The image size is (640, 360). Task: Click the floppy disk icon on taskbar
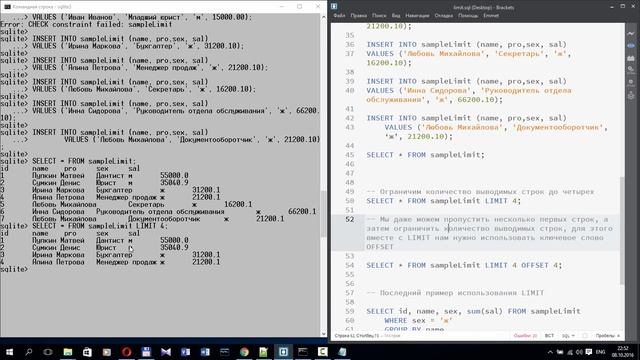[146, 352]
